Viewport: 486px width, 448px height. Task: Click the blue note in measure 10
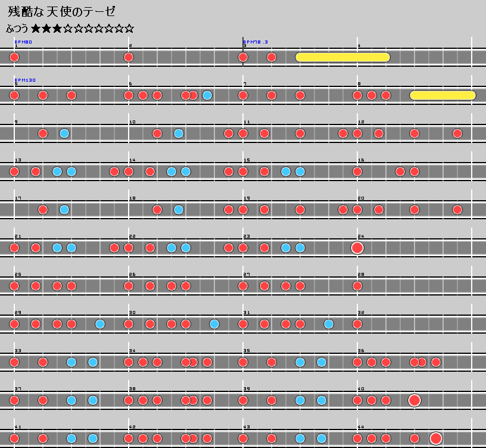pos(179,133)
